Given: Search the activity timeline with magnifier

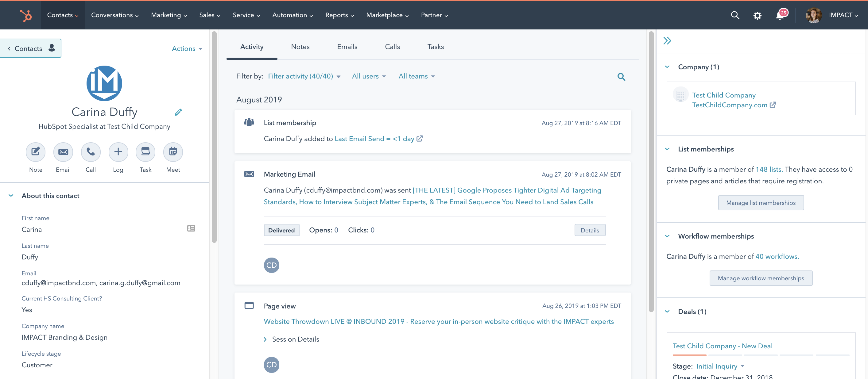Looking at the screenshot, I should (621, 77).
